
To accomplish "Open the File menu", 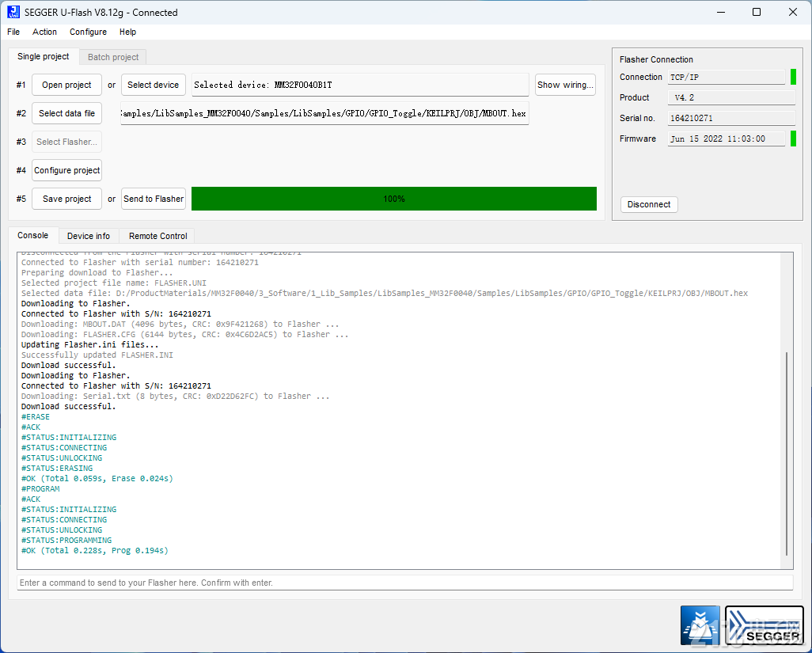I will (13, 32).
